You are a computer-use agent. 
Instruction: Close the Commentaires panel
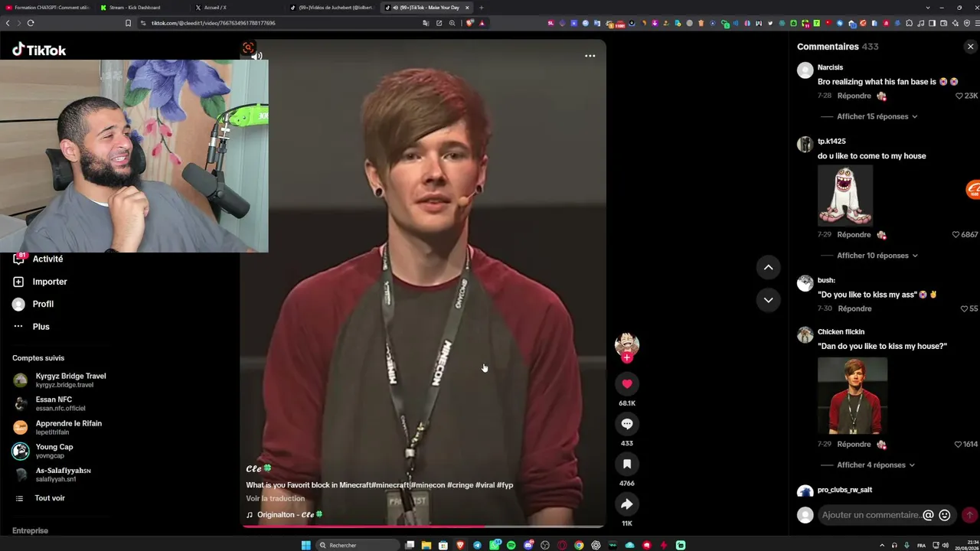point(970,47)
